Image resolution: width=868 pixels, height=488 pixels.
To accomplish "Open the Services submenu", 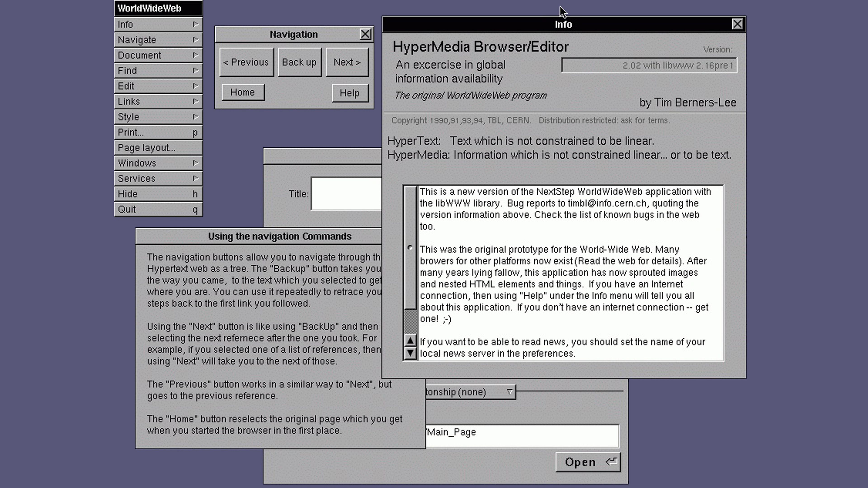I will [158, 178].
